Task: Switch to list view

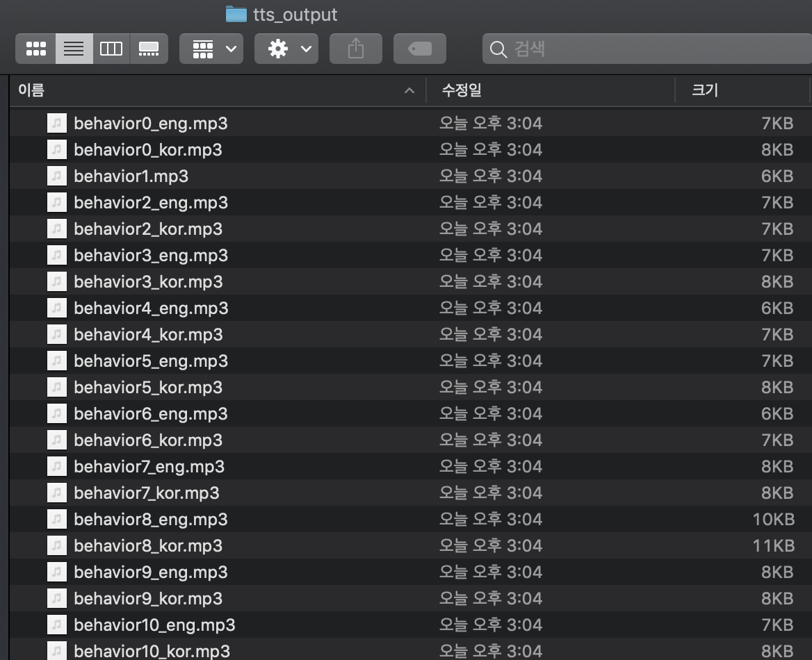Action: click(74, 49)
